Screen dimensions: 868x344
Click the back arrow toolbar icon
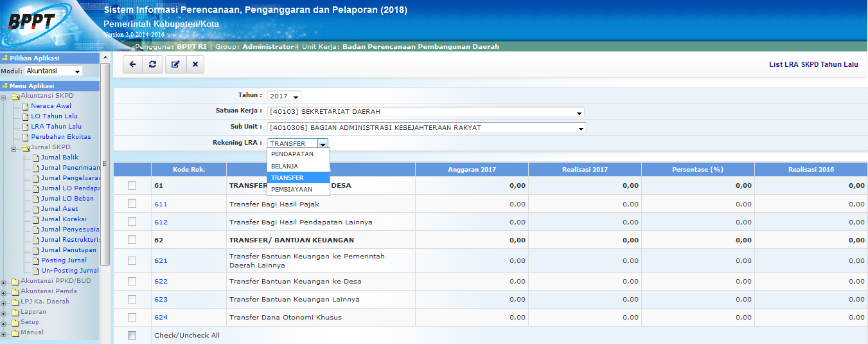[132, 64]
